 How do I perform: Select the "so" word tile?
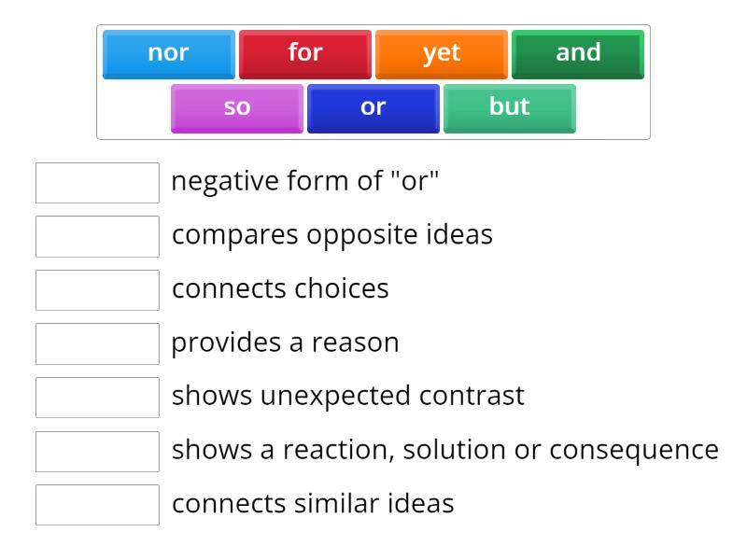point(236,107)
